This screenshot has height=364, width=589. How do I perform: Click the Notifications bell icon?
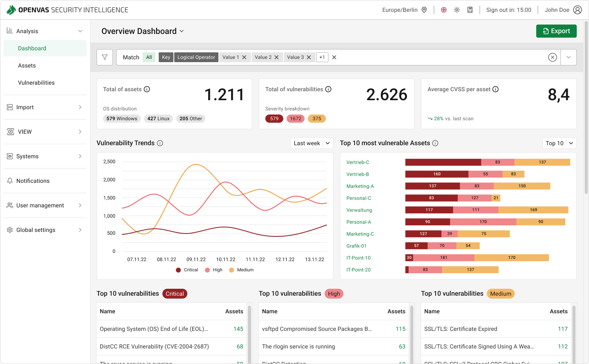tap(10, 181)
